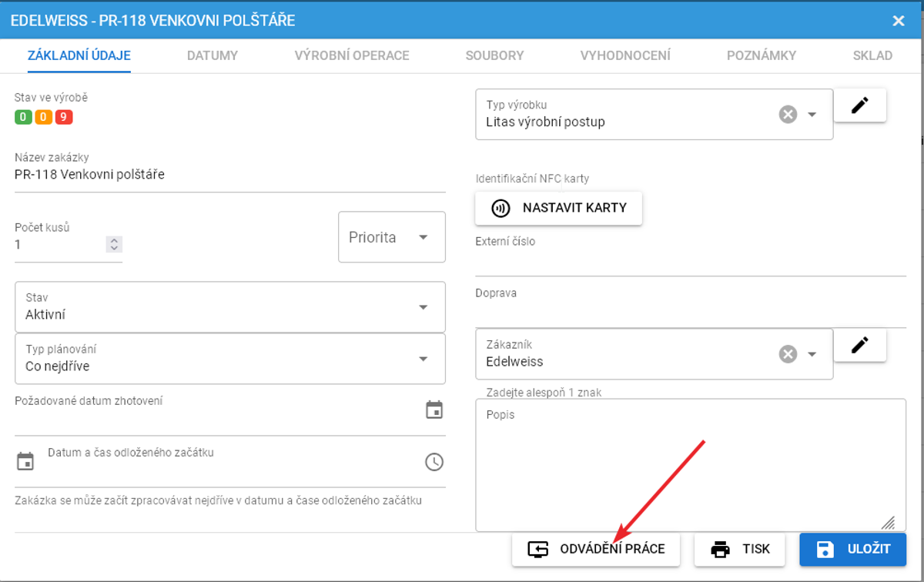Image resolution: width=924 pixels, height=582 pixels.
Task: Click the red status badge showing 9
Action: click(63, 118)
